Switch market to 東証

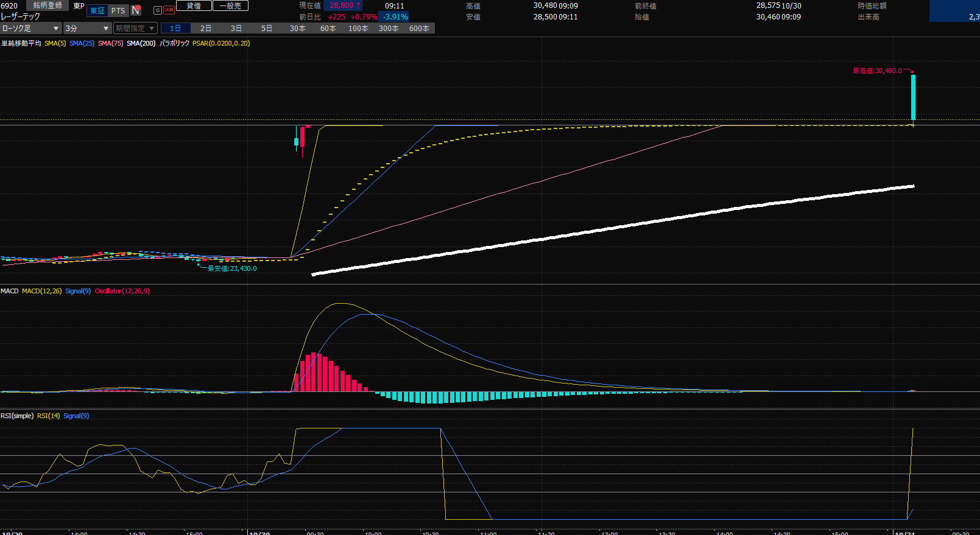pyautogui.click(x=97, y=10)
